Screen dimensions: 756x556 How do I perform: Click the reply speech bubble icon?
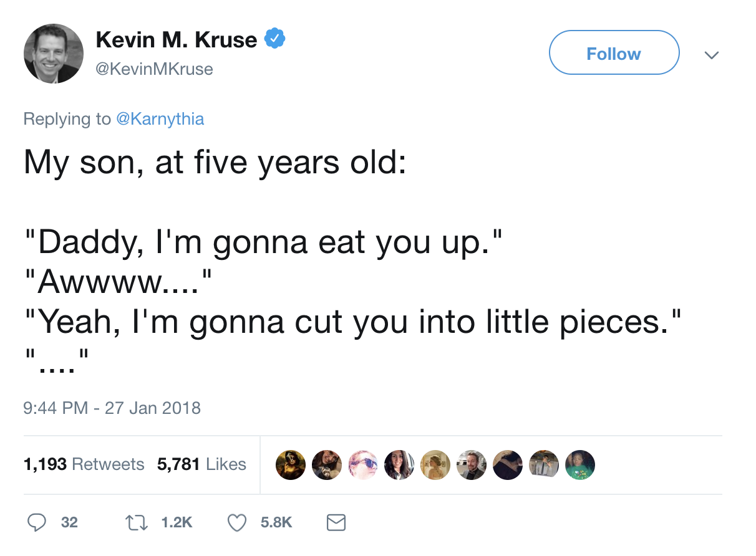tap(37, 522)
